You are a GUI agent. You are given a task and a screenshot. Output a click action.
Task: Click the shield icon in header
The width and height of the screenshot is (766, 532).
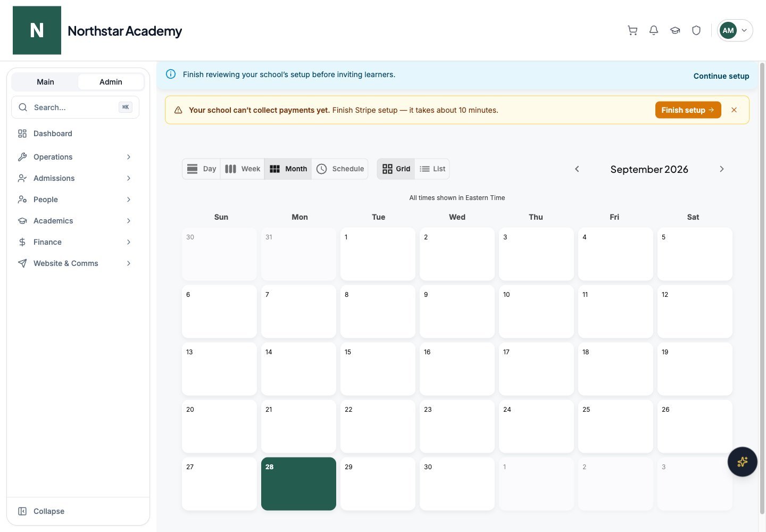696,30
